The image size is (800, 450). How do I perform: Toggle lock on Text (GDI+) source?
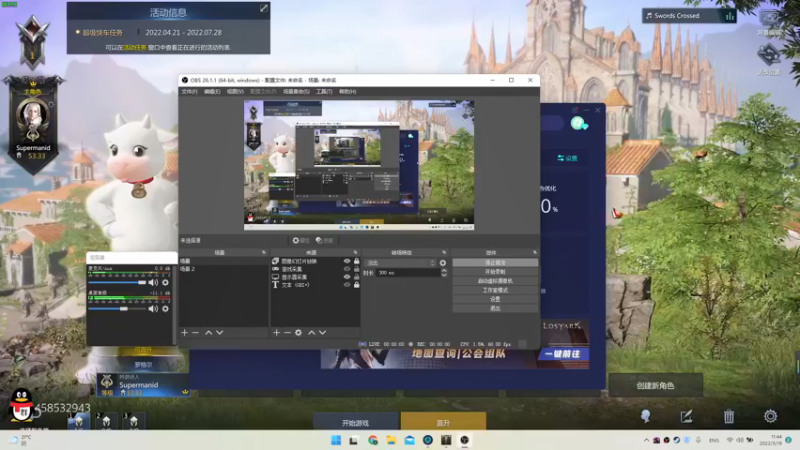coord(357,285)
